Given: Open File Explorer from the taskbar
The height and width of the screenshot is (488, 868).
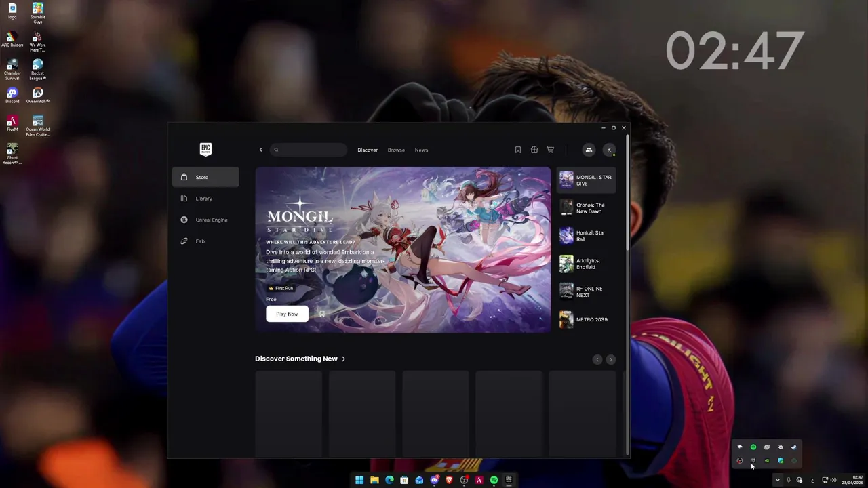Looking at the screenshot, I should pos(374,480).
